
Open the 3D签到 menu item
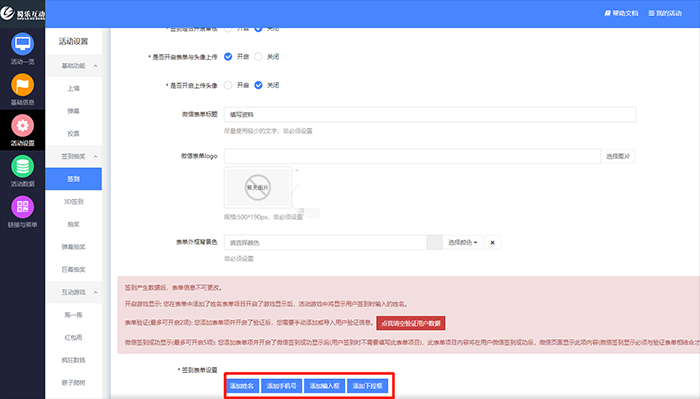[x=74, y=201]
